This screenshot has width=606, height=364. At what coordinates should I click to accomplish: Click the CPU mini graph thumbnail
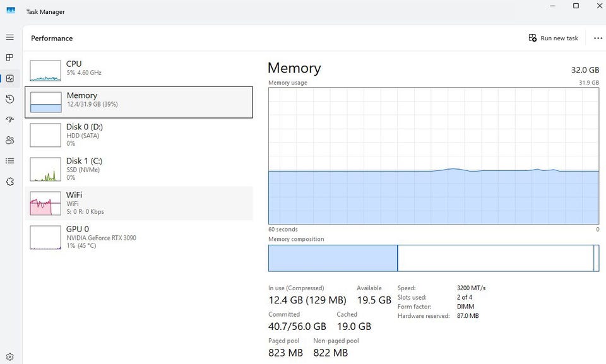tap(45, 71)
